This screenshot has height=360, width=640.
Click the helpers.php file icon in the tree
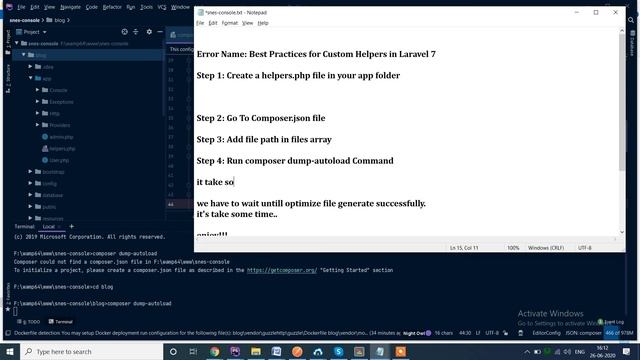45,149
